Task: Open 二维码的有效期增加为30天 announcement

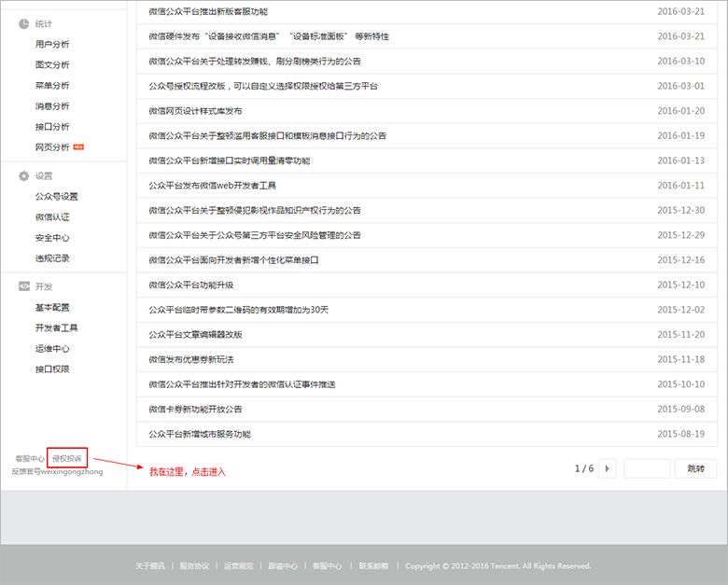Action: coord(239,310)
